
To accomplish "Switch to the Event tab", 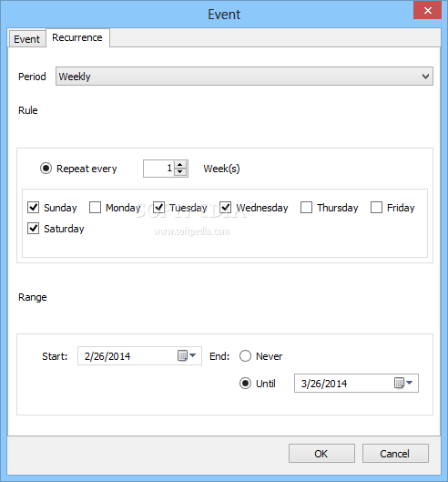I will click(27, 39).
